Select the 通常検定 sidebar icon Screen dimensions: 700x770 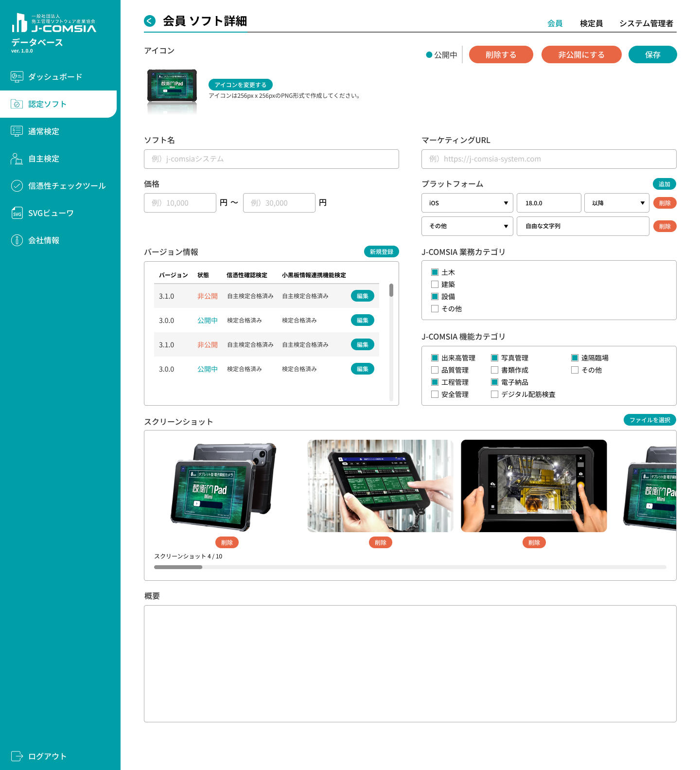[17, 131]
